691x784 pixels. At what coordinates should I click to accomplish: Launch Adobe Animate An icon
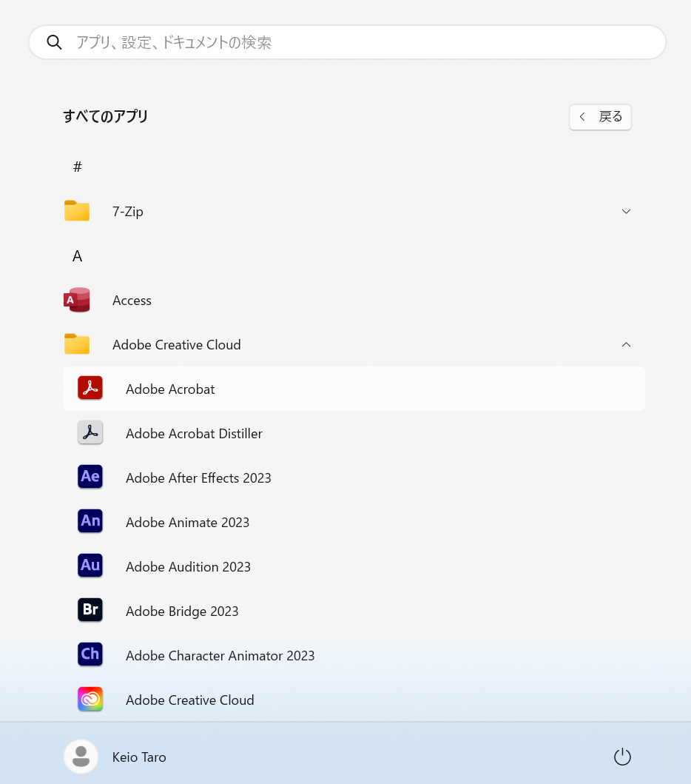(x=90, y=522)
